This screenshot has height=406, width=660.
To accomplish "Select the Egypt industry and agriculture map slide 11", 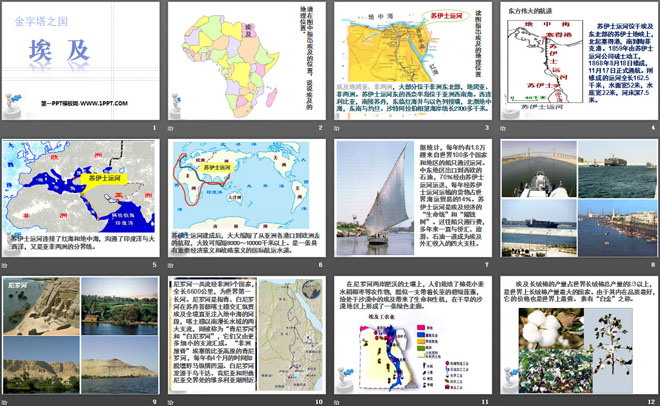I will 411,336.
